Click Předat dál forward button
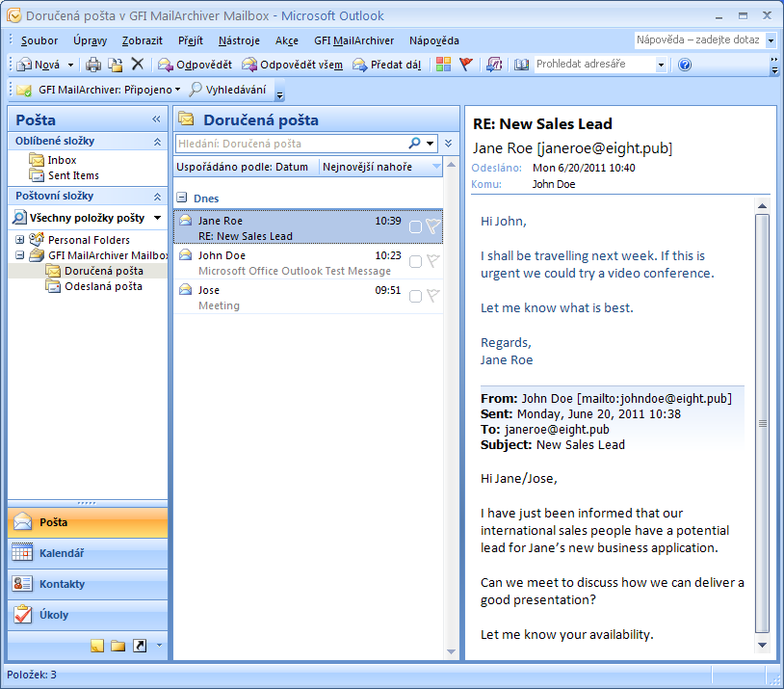Viewport: 784px width, 689px height. (x=386, y=65)
